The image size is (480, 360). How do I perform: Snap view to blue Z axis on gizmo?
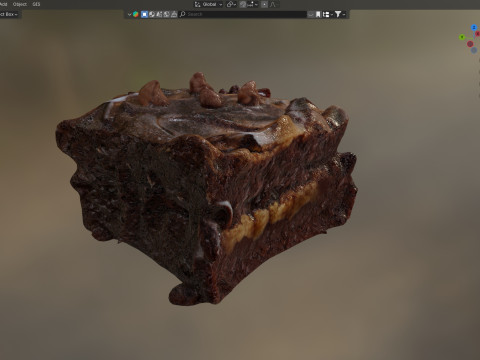[x=474, y=27]
